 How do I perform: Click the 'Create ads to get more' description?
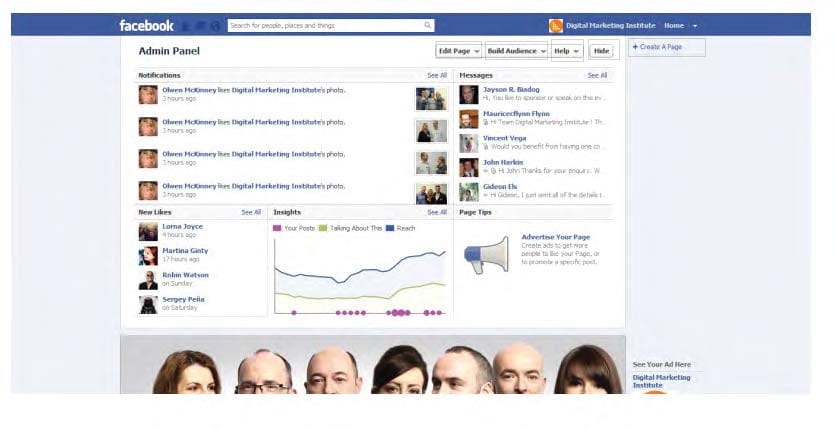(x=560, y=254)
